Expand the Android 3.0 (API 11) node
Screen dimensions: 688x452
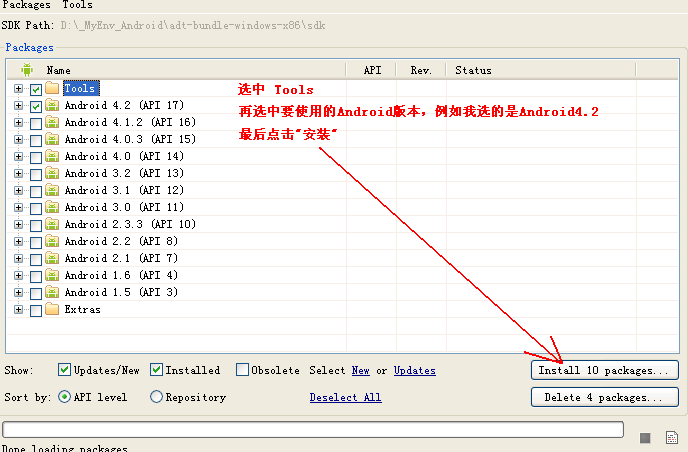click(x=18, y=208)
